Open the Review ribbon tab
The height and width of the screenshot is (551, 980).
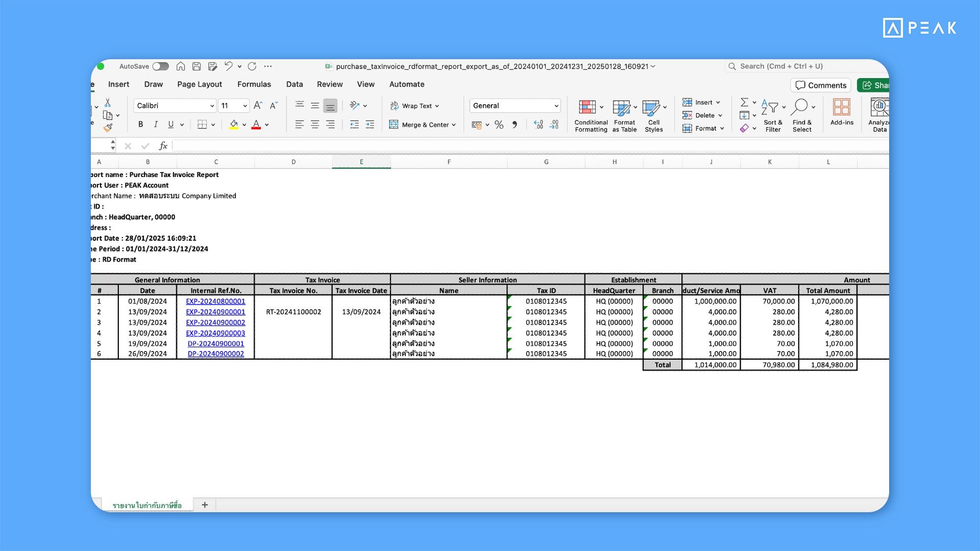click(x=330, y=84)
